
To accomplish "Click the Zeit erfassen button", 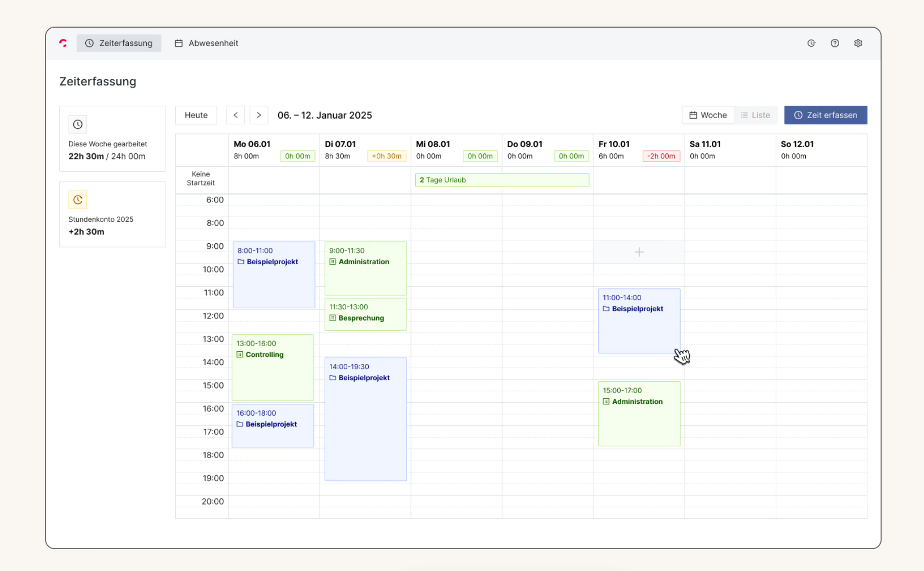I will (x=825, y=115).
